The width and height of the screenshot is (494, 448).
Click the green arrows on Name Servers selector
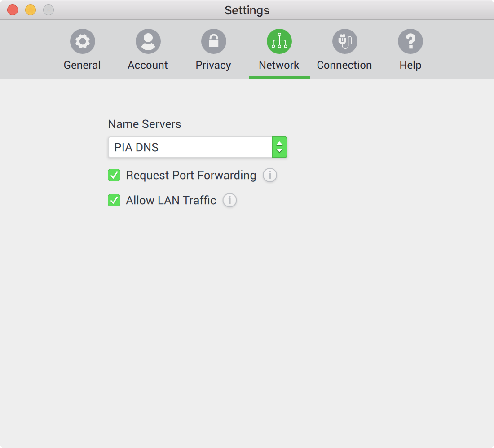[x=279, y=147]
